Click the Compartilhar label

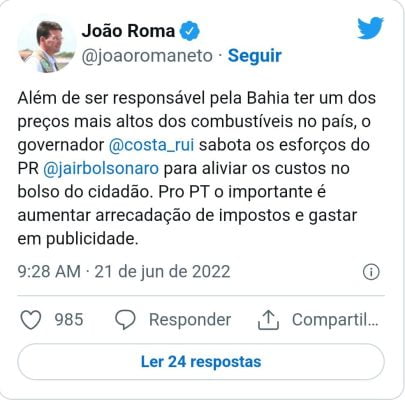pyautogui.click(x=335, y=320)
